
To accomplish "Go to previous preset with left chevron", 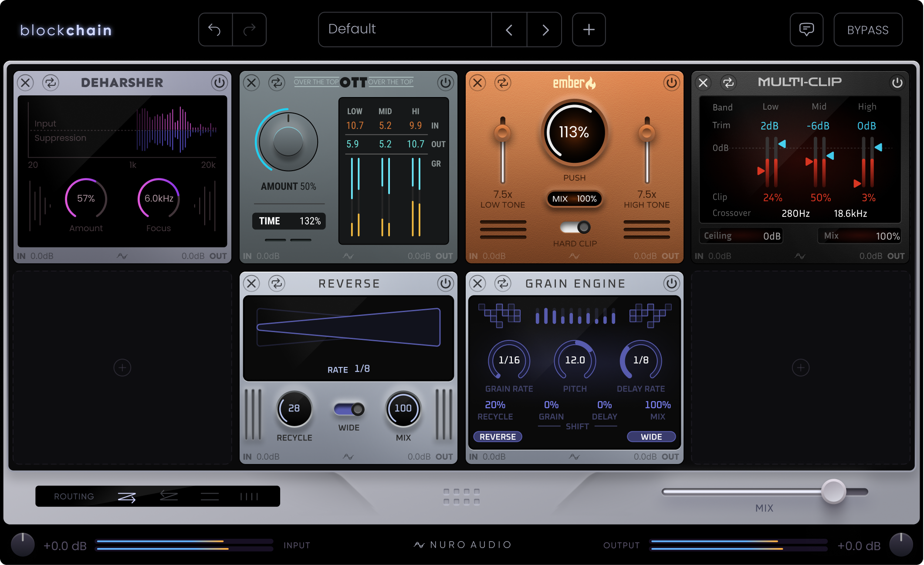I will tap(509, 30).
